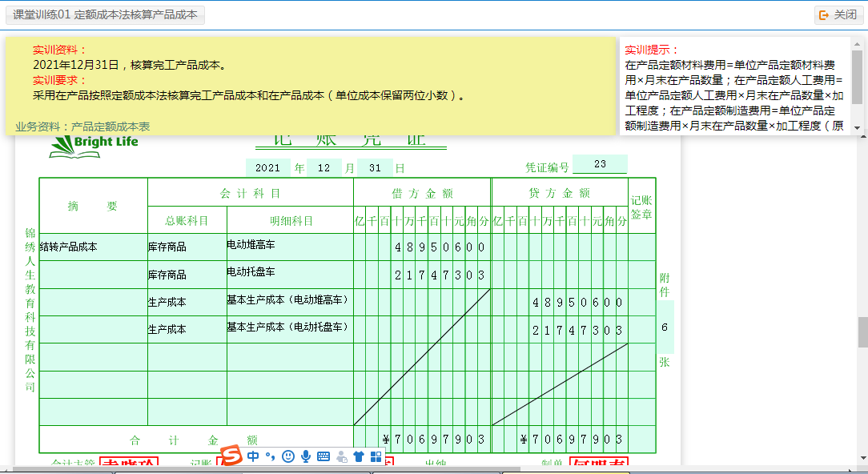Click the horizontal scrollbar thumb at bottom

[267, 469]
